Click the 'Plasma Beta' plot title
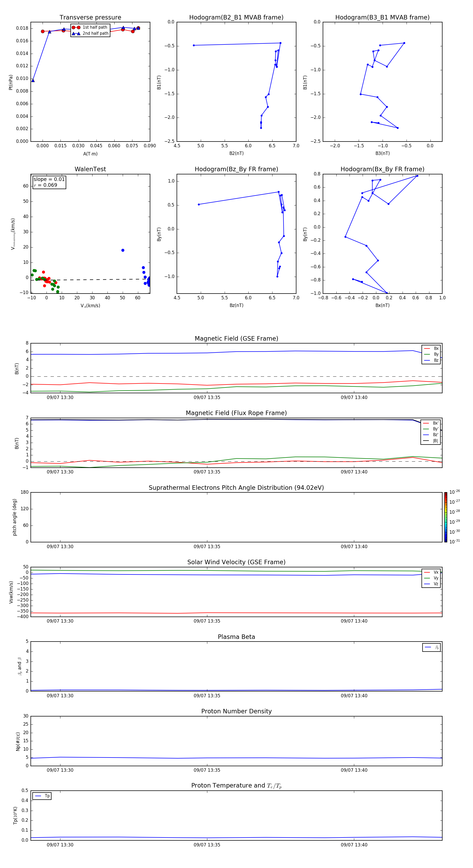This screenshot has width=473, height=868. [x=236, y=637]
